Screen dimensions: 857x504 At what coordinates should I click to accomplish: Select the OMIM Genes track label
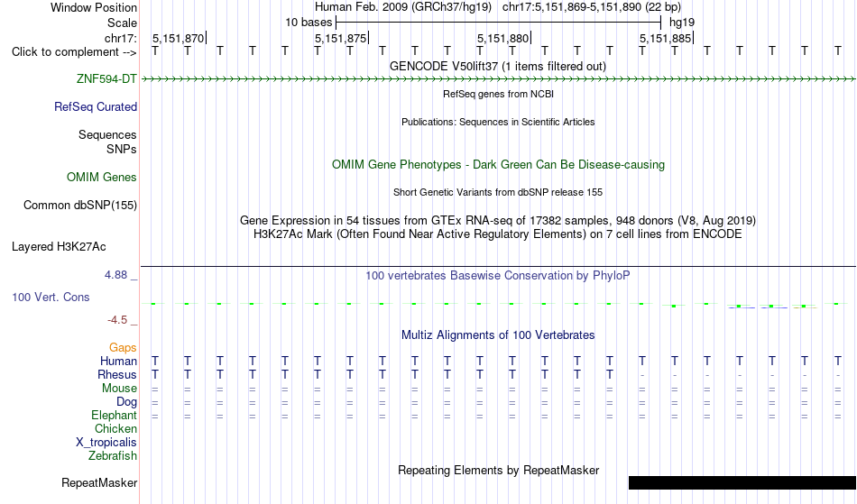point(102,178)
